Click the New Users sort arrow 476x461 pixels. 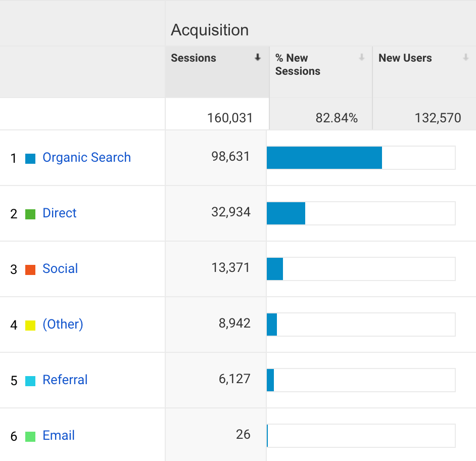click(x=465, y=58)
